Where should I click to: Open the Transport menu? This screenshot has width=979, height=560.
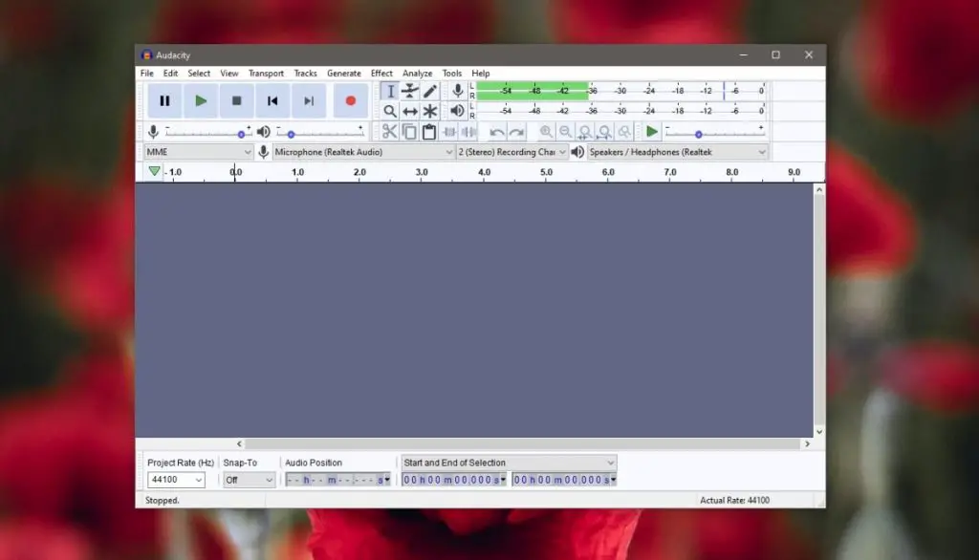point(266,73)
